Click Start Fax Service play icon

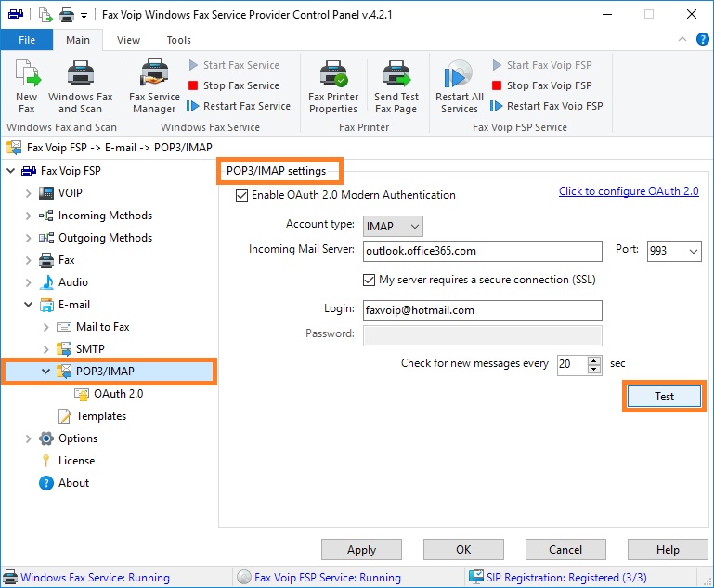click(193, 65)
